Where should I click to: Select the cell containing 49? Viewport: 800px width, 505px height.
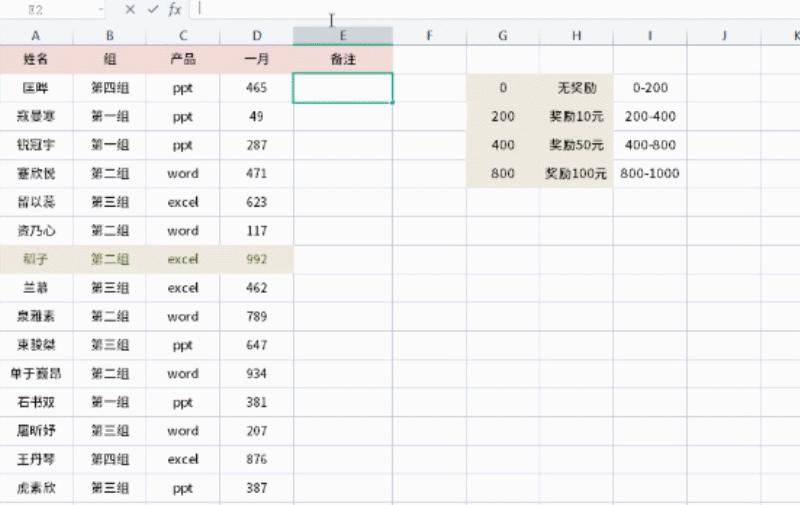tap(257, 116)
